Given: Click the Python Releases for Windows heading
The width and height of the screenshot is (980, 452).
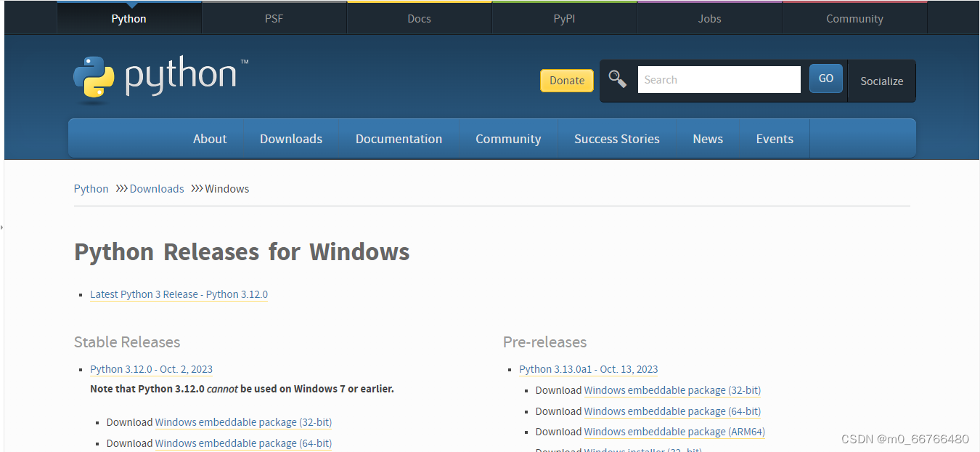Looking at the screenshot, I should pos(242,252).
